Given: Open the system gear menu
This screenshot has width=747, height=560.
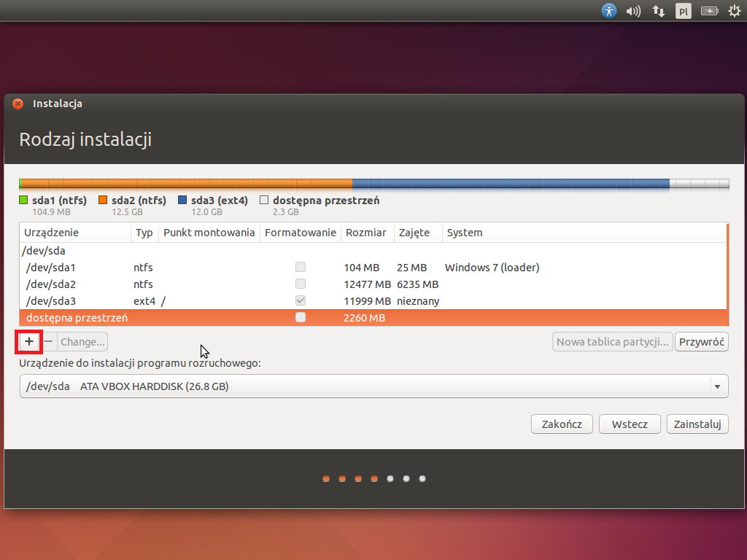Looking at the screenshot, I should (735, 11).
